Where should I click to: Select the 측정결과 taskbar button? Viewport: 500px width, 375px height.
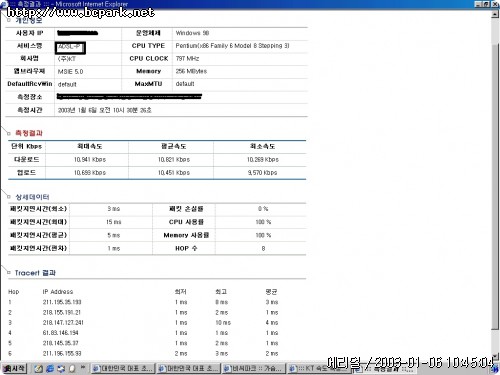[383, 369]
